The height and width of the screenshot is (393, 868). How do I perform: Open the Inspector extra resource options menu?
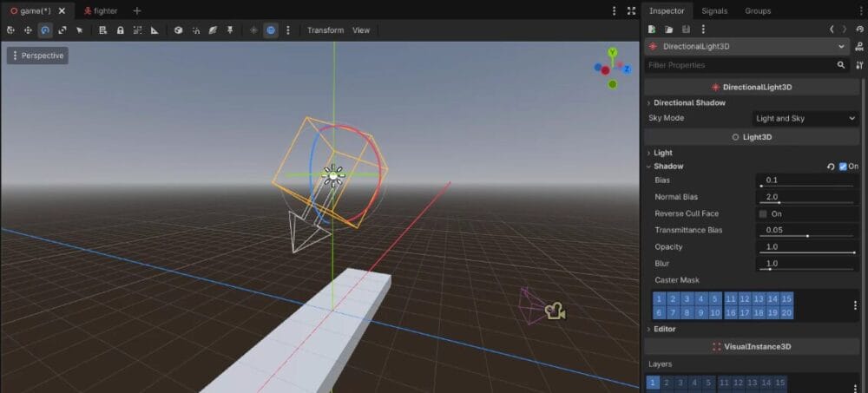point(703,29)
